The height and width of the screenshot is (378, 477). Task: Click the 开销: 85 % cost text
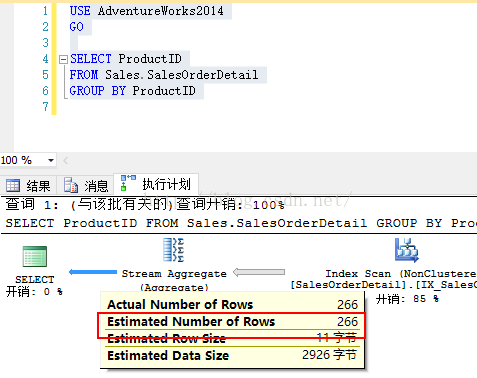(x=407, y=299)
